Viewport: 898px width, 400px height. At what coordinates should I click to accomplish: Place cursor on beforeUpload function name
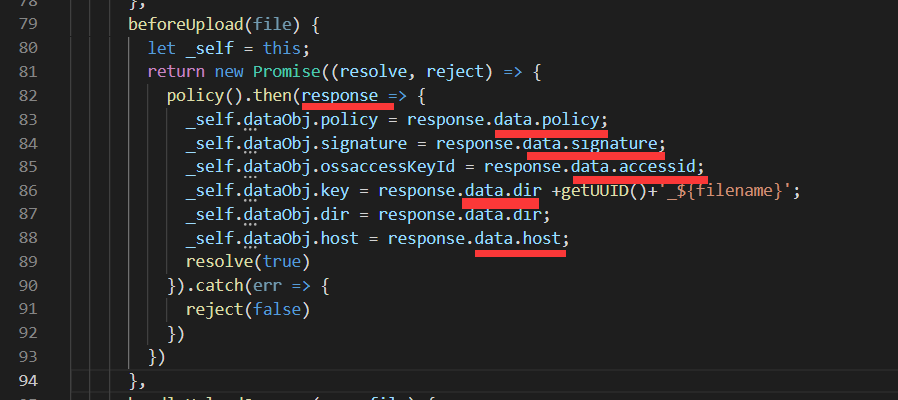[186, 25]
